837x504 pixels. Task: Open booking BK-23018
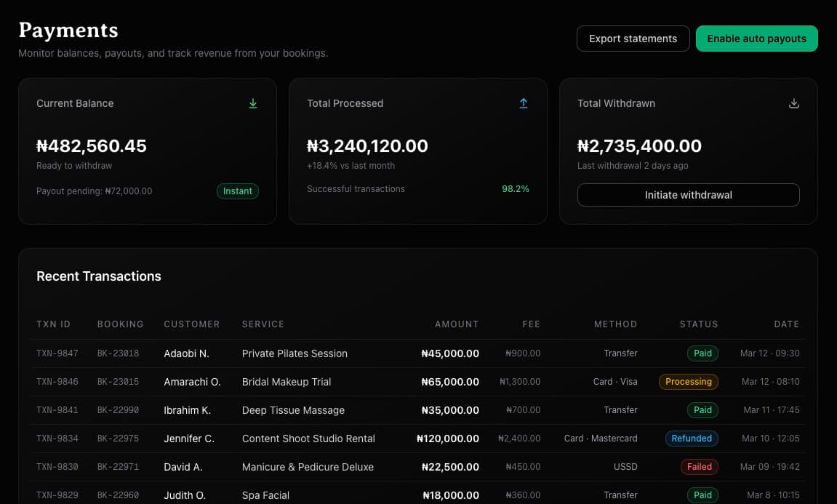tap(120, 353)
